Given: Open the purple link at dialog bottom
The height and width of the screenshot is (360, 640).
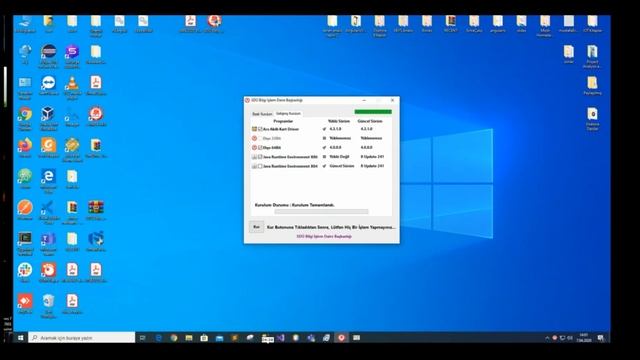Looking at the screenshot, I should 324,236.
